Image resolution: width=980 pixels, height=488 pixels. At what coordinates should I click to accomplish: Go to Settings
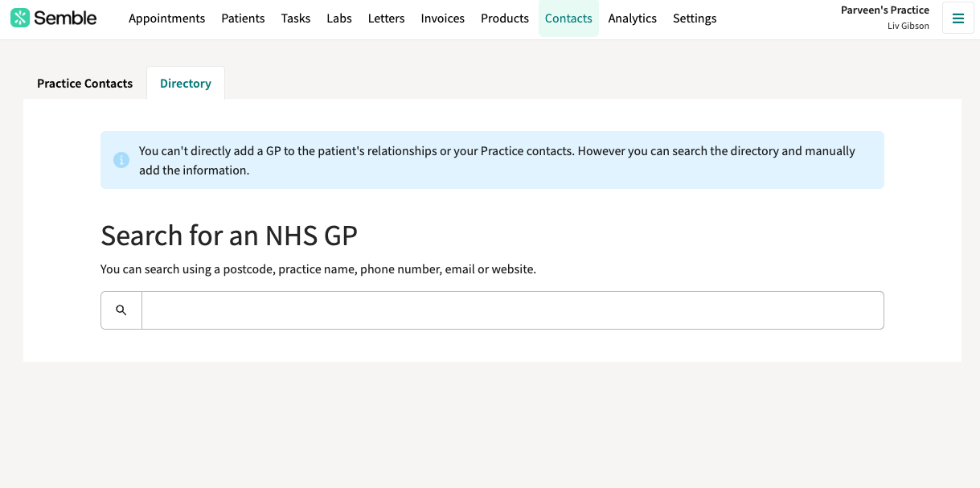click(695, 18)
